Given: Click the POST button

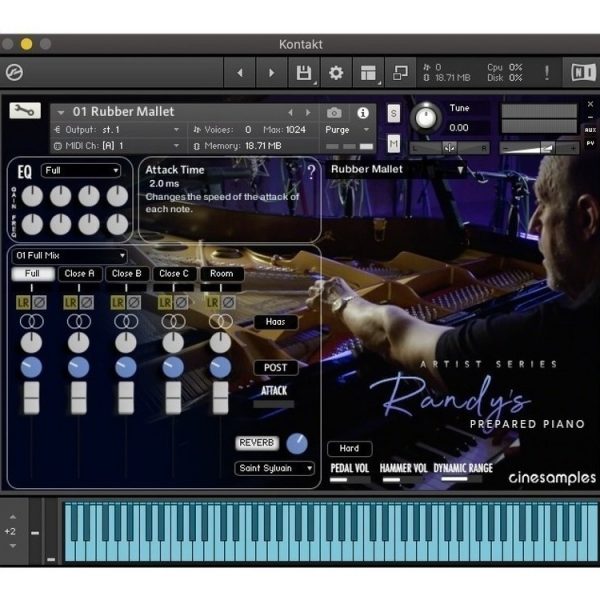Looking at the screenshot, I should 276,368.
